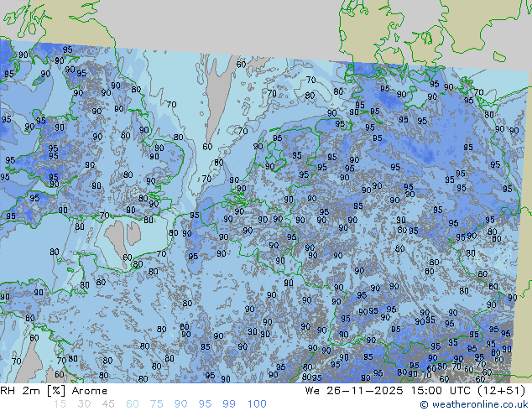Click legend value 95 in the bottom colour scale
Viewport: 532px width, 411px height.
tap(205, 404)
